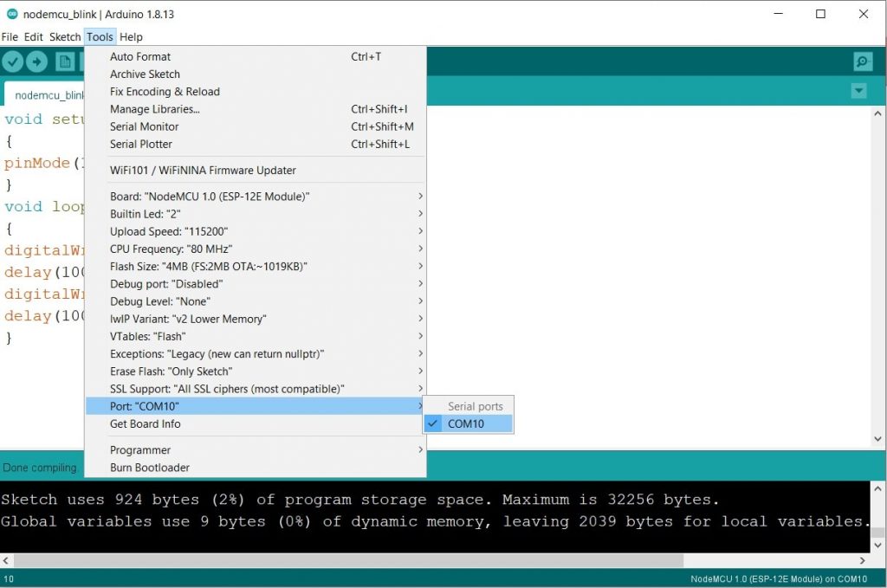The height and width of the screenshot is (588, 887).
Task: Open WiFi101 / WiFiNINA Firmware Updater
Action: tap(256, 171)
